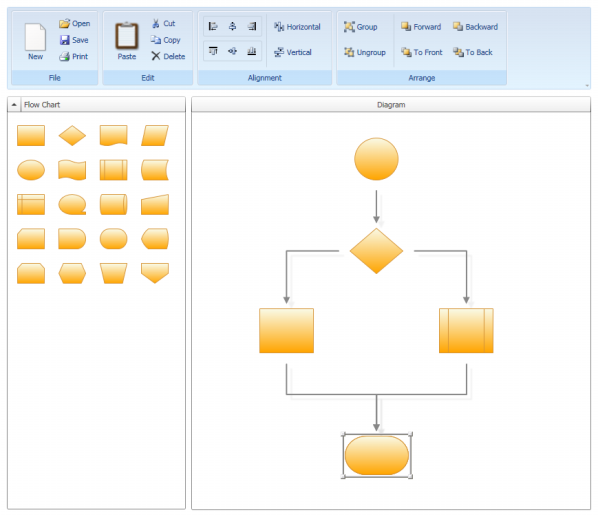Click the selected terminator node in diagram
Image resolution: width=598 pixels, height=517 pixels.
[x=377, y=456]
